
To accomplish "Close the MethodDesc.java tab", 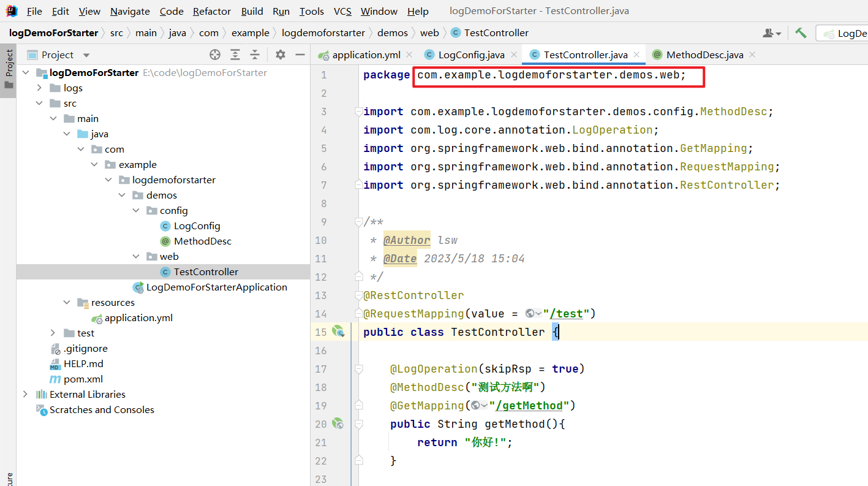I will pos(752,54).
